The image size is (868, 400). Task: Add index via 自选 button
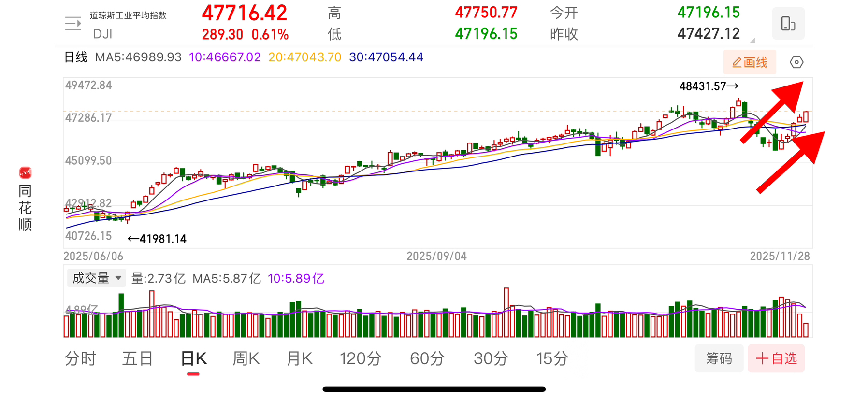pos(776,358)
